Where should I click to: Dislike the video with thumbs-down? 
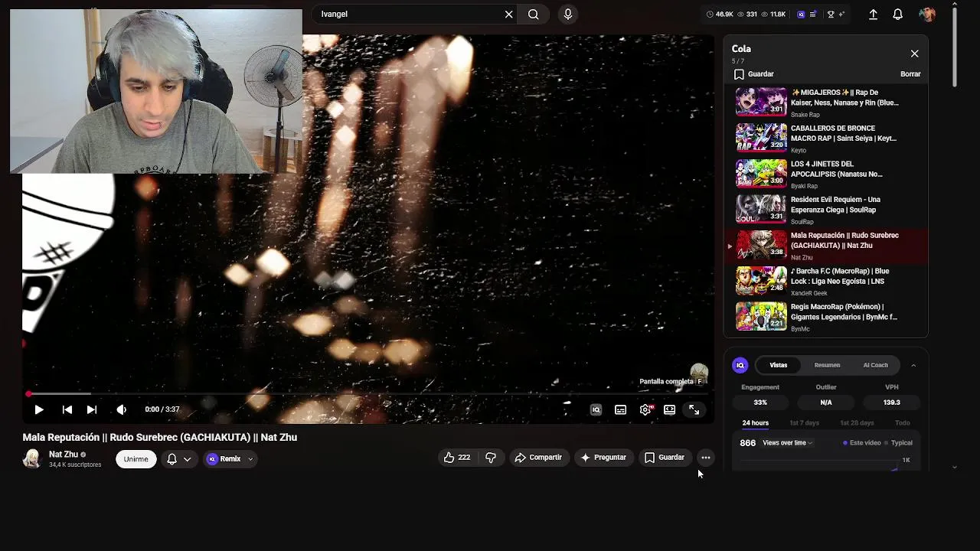point(491,458)
